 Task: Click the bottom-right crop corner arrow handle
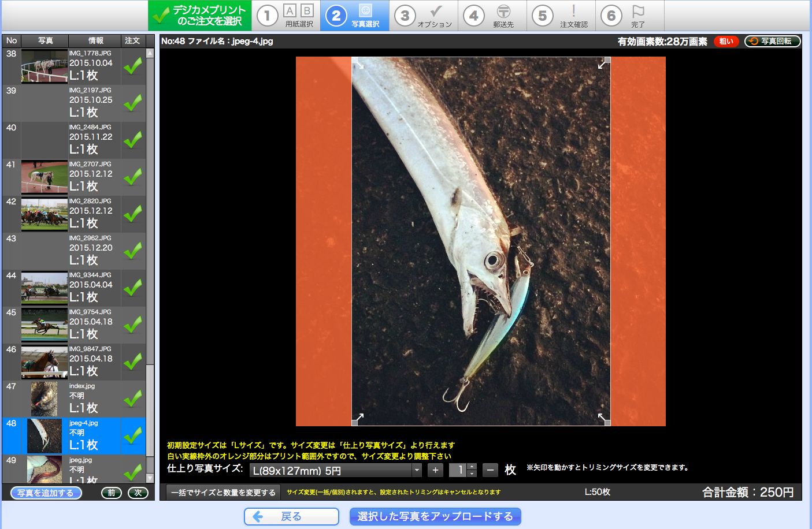pos(603,419)
